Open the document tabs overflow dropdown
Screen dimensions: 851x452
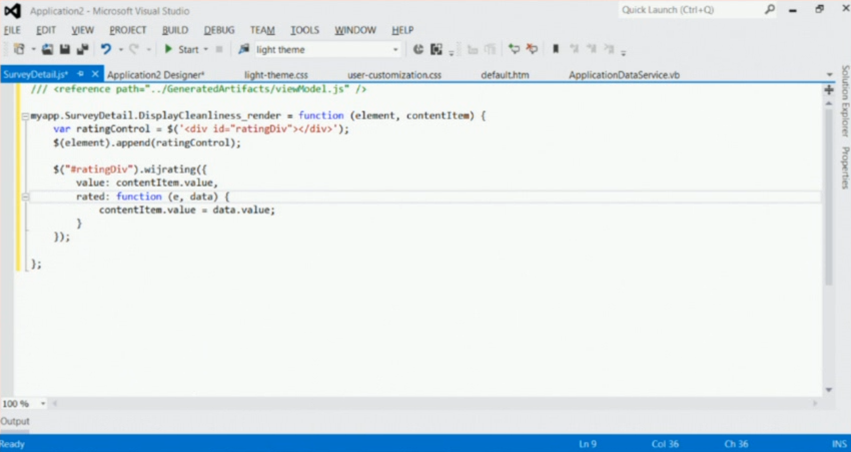829,75
